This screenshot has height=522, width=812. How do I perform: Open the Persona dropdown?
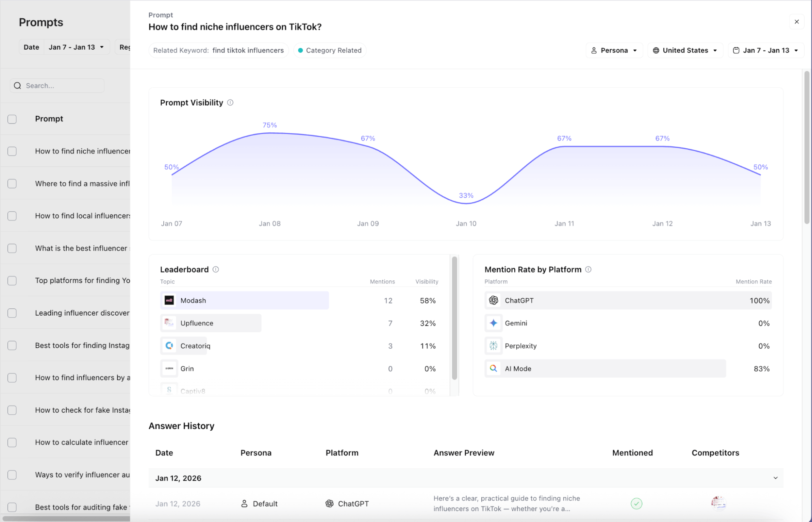614,50
